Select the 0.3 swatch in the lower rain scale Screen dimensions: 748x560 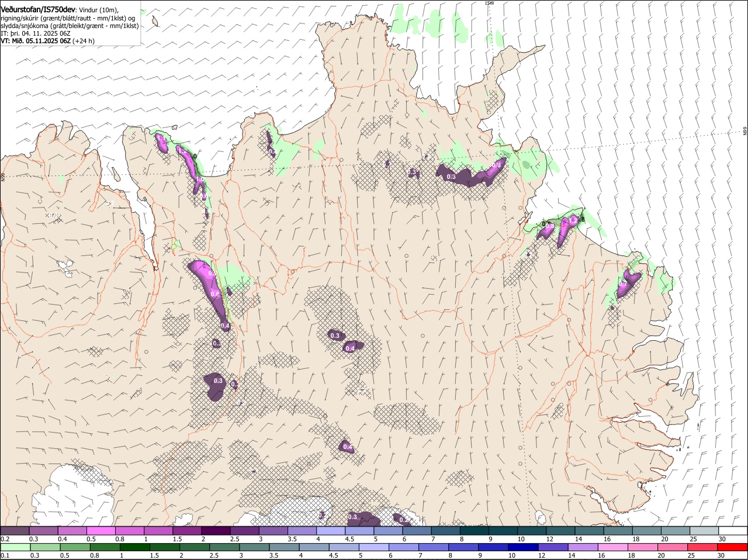[45, 548]
